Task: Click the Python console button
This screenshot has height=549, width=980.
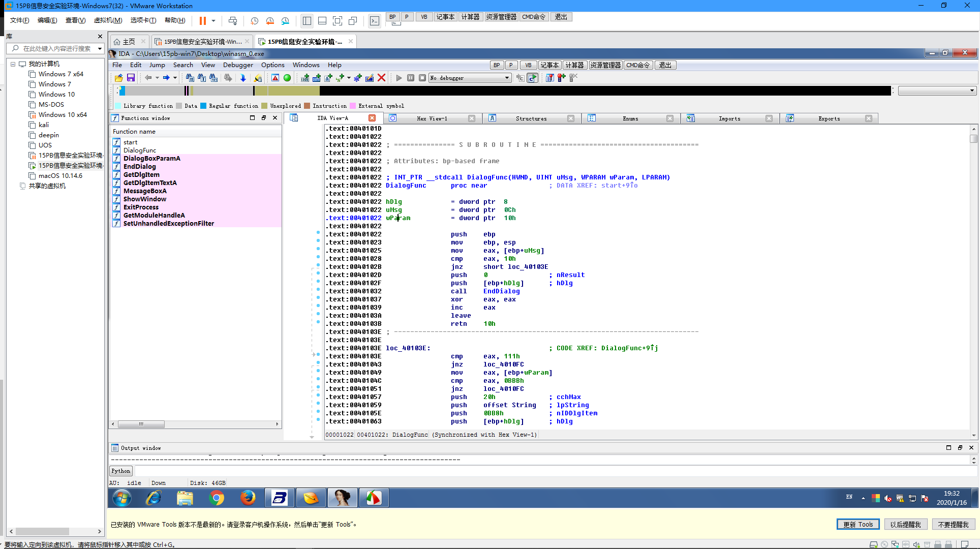Action: pyautogui.click(x=121, y=471)
